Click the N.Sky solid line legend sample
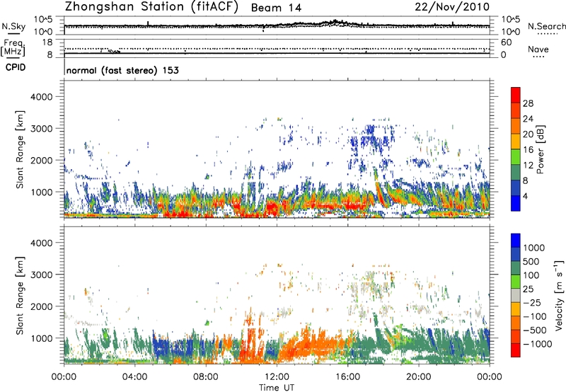566x392 pixels. 13,34
